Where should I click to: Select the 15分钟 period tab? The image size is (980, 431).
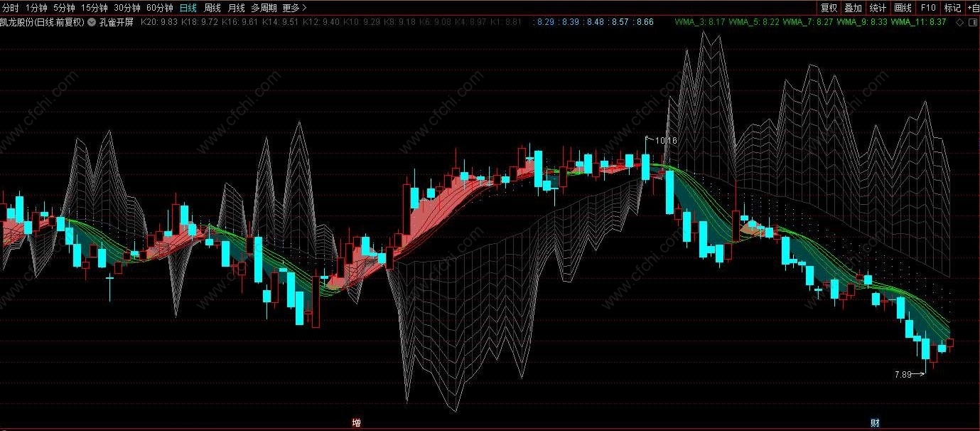[95, 8]
